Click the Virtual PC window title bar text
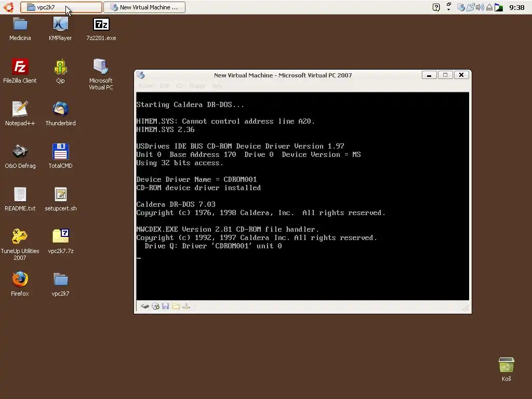The image size is (532, 399). tap(283, 75)
